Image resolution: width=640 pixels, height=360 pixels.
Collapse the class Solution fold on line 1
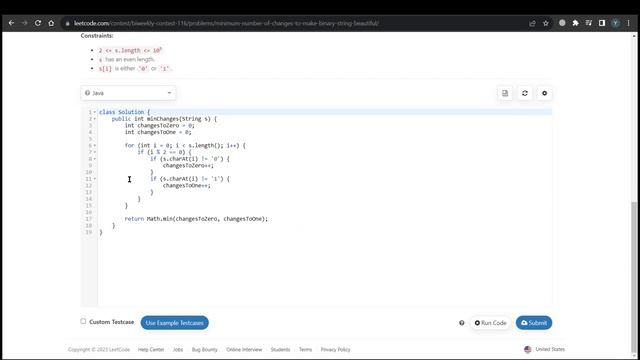coord(95,112)
